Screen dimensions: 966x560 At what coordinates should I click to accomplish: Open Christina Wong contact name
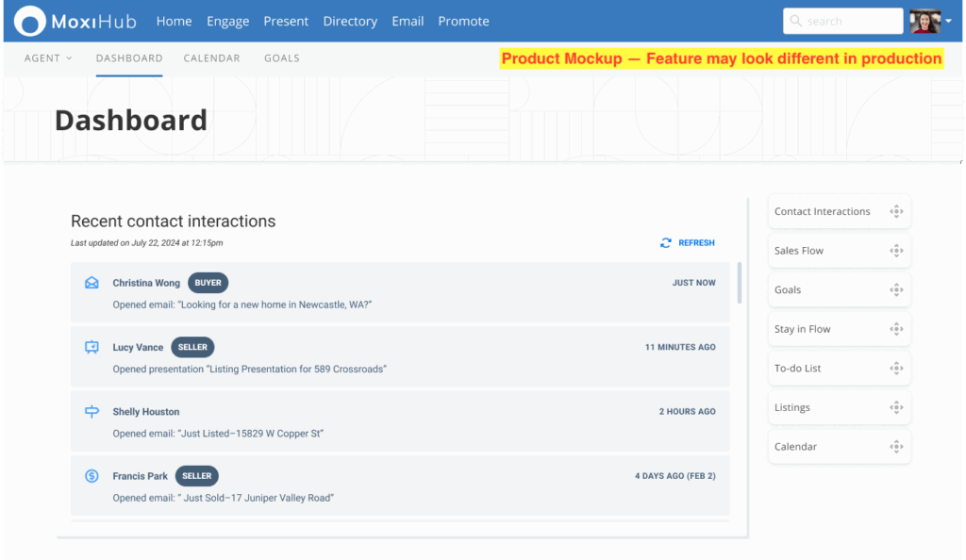[146, 283]
